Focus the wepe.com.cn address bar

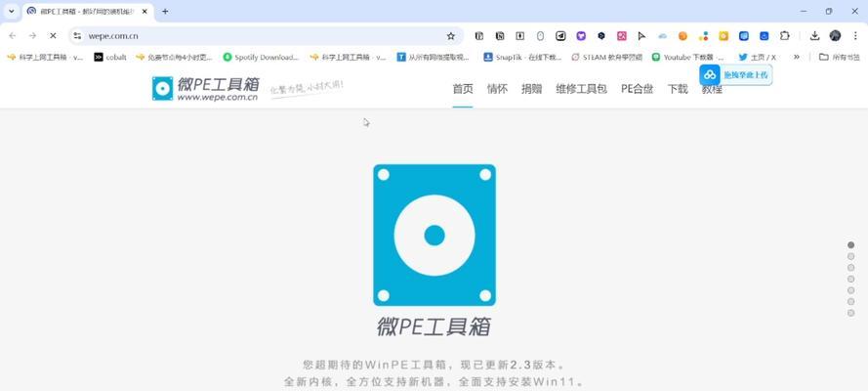click(266, 36)
